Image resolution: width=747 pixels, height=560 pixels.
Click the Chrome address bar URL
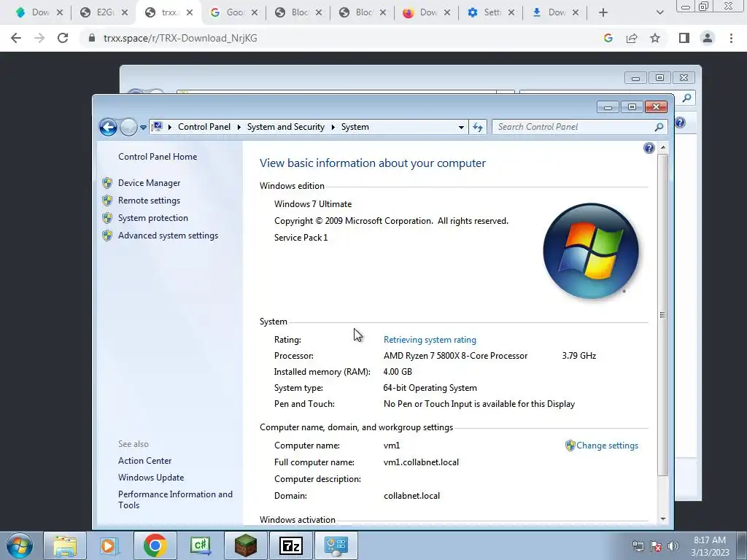[x=180, y=38]
